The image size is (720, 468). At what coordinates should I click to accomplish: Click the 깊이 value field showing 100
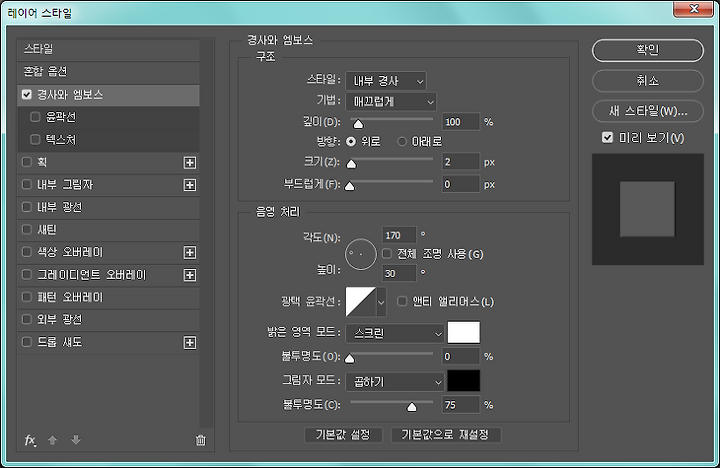point(461,122)
